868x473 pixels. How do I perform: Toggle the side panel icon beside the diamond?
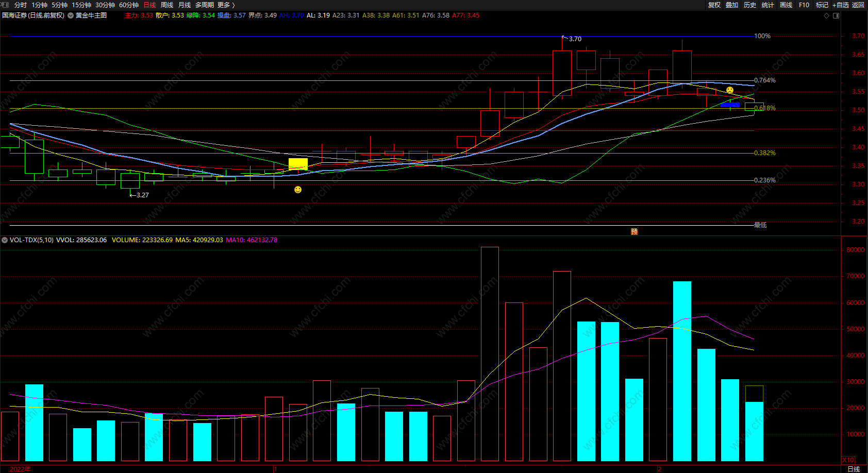click(x=836, y=15)
